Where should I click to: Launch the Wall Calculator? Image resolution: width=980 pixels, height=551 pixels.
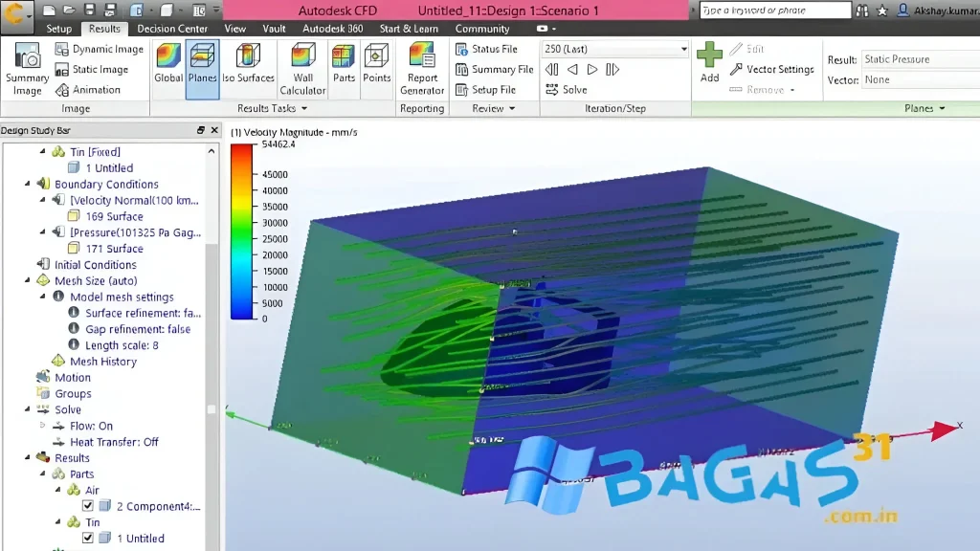point(302,69)
